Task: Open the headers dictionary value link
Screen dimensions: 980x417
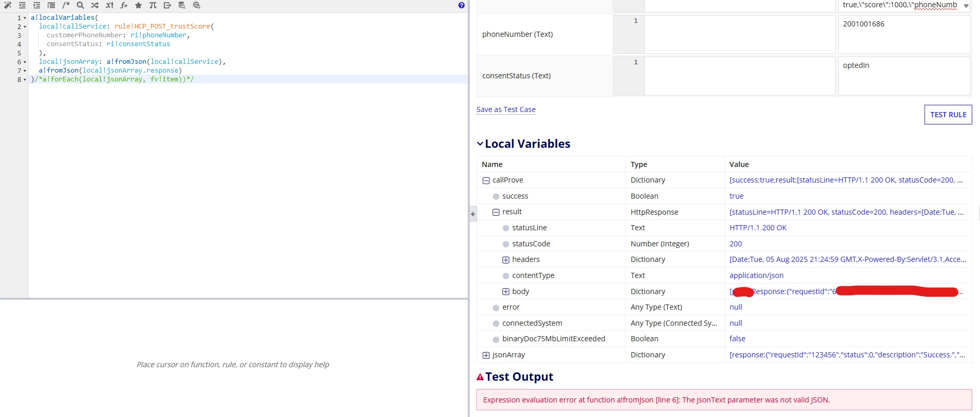Action: pyautogui.click(x=848, y=259)
